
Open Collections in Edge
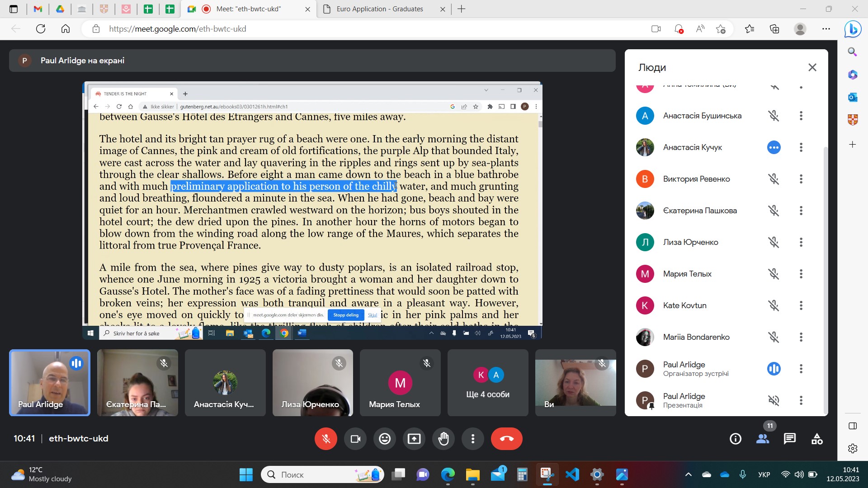click(774, 29)
